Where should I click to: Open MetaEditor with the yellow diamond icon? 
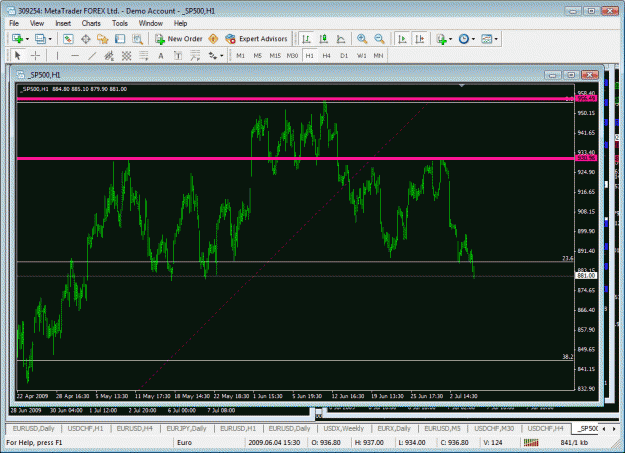214,39
